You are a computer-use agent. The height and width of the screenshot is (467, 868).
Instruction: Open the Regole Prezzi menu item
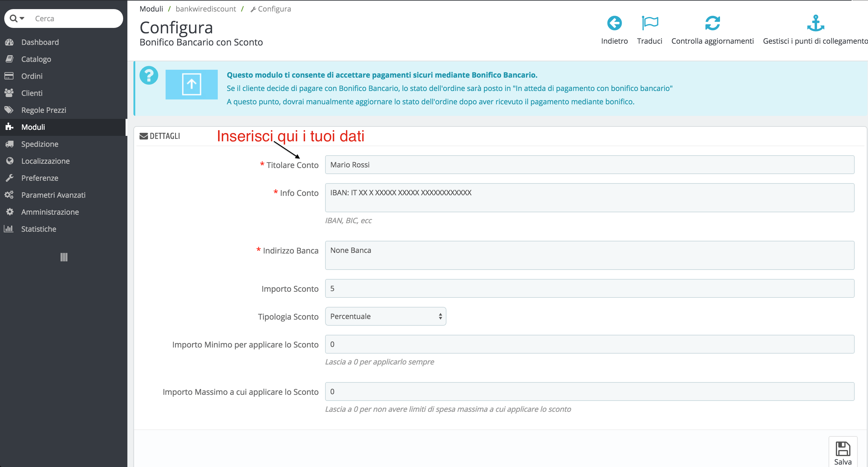coord(63,110)
